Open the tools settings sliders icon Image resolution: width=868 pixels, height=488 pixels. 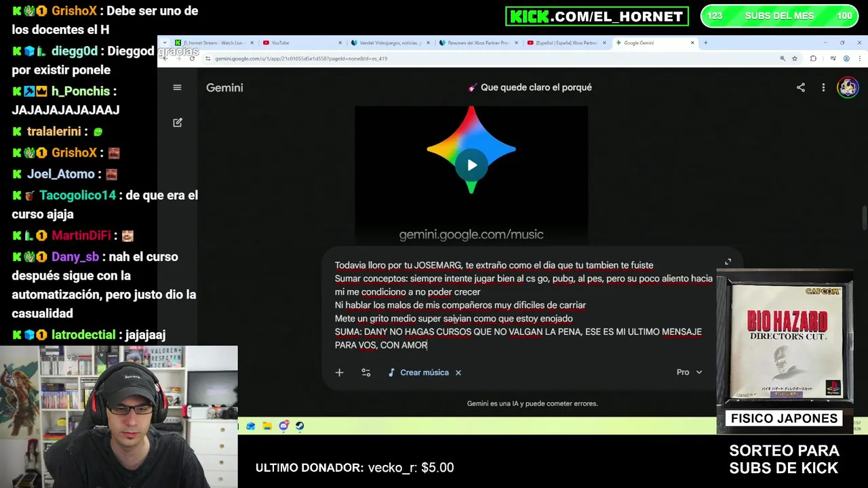[x=366, y=372]
